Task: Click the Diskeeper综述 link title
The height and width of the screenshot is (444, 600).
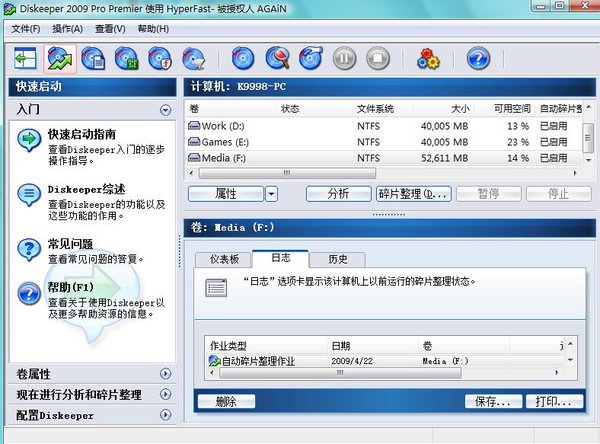Action: (86, 189)
